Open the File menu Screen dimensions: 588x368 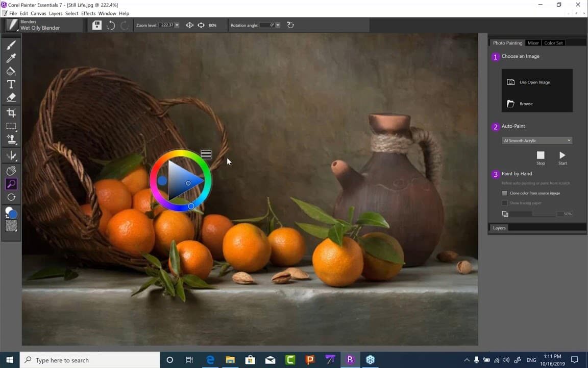pos(13,13)
